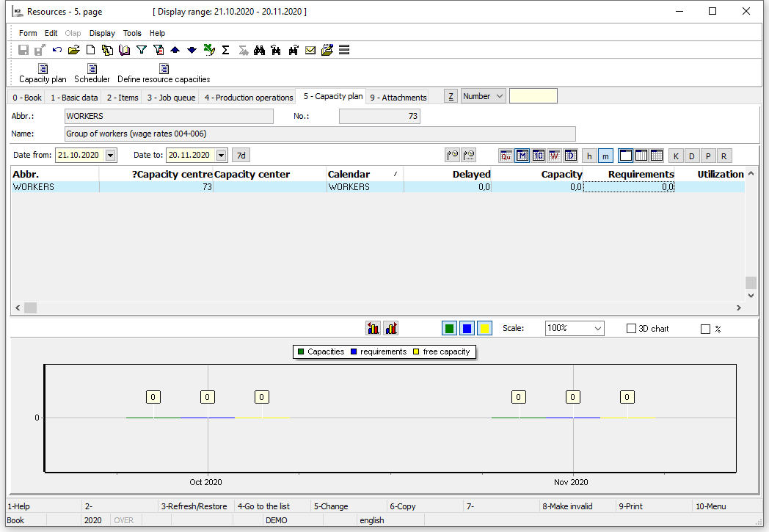The image size is (769, 532).
Task: Open the Date from calendar dropdown
Action: [x=110, y=156]
